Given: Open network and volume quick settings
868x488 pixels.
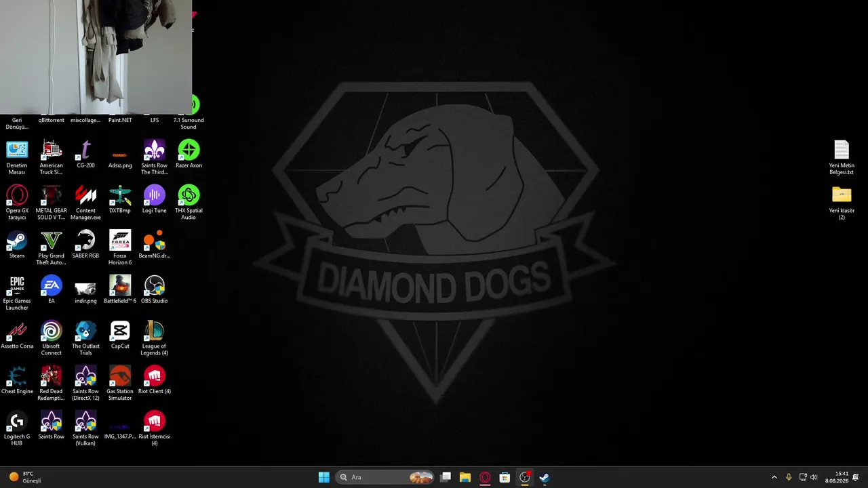Looking at the screenshot, I should (x=808, y=477).
